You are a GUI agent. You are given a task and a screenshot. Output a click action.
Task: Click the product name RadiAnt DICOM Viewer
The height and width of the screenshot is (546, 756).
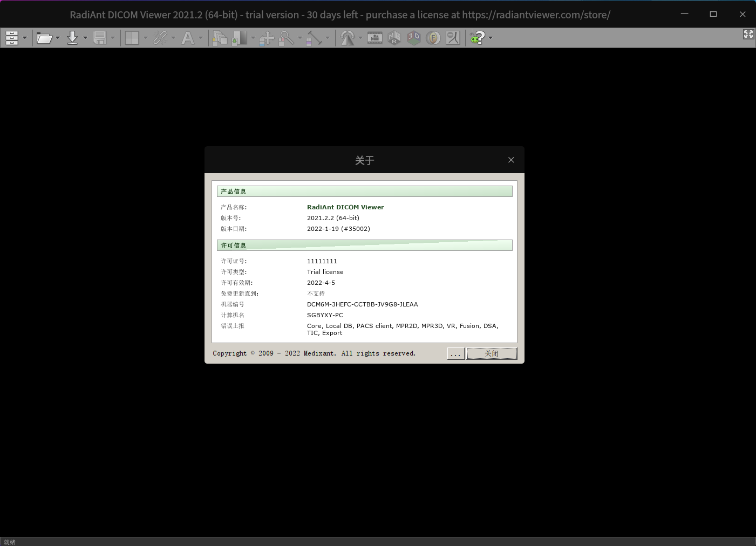[x=345, y=207]
